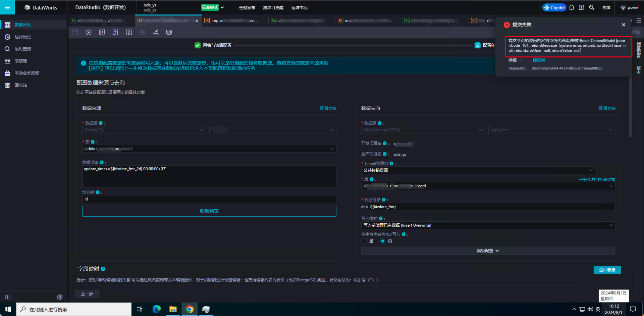Click the advanced run icon in the toolbar
Image resolution: width=644 pixels, height=316 pixels.
(x=102, y=32)
